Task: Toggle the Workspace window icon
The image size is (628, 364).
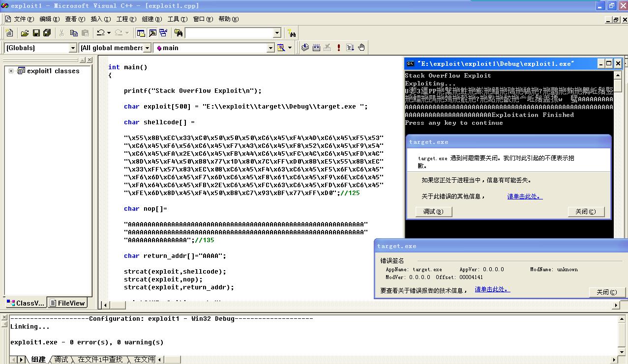Action: click(x=141, y=33)
